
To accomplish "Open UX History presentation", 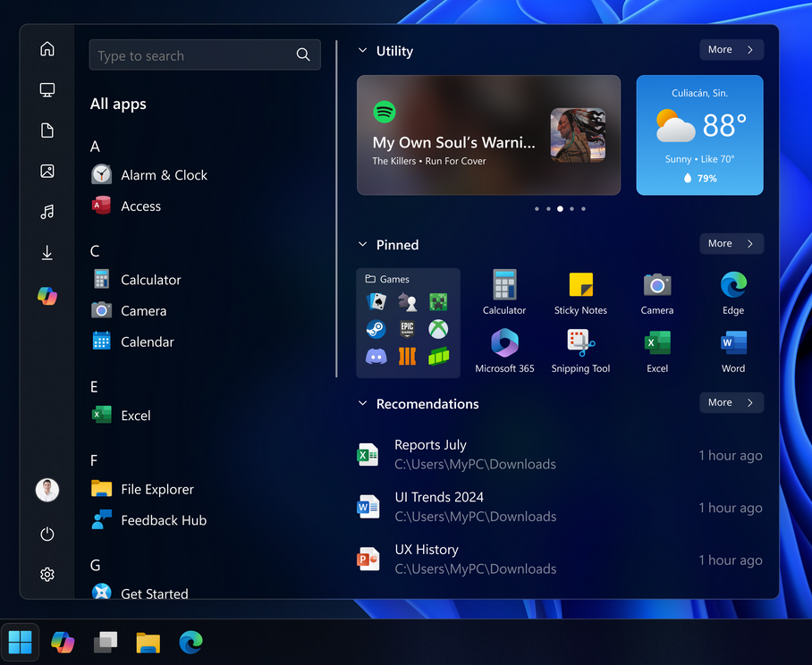I will pyautogui.click(x=560, y=559).
